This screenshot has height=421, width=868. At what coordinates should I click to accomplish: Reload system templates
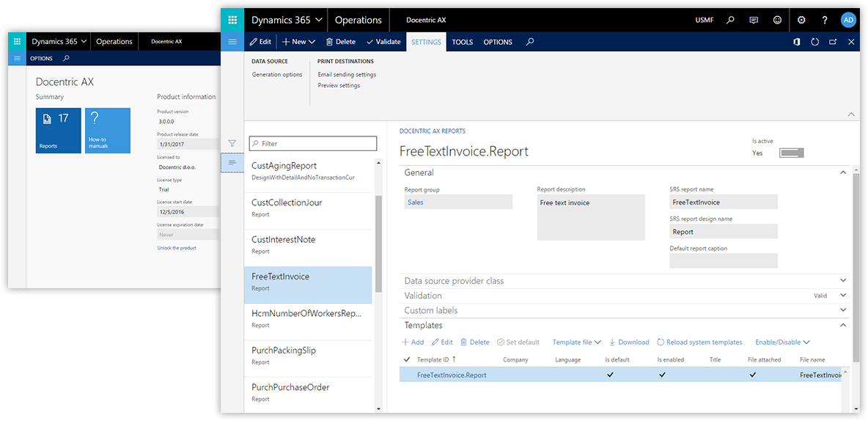(x=699, y=343)
